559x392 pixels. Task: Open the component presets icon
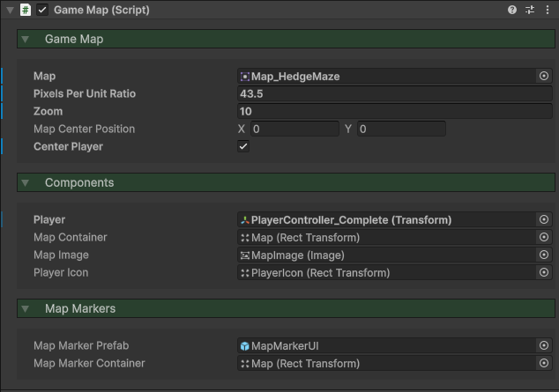click(530, 10)
